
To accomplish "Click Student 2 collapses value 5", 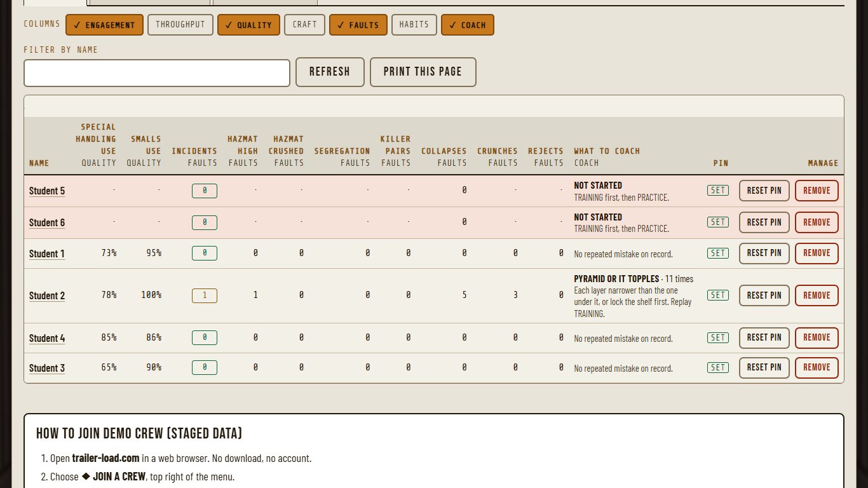I will coord(465,295).
